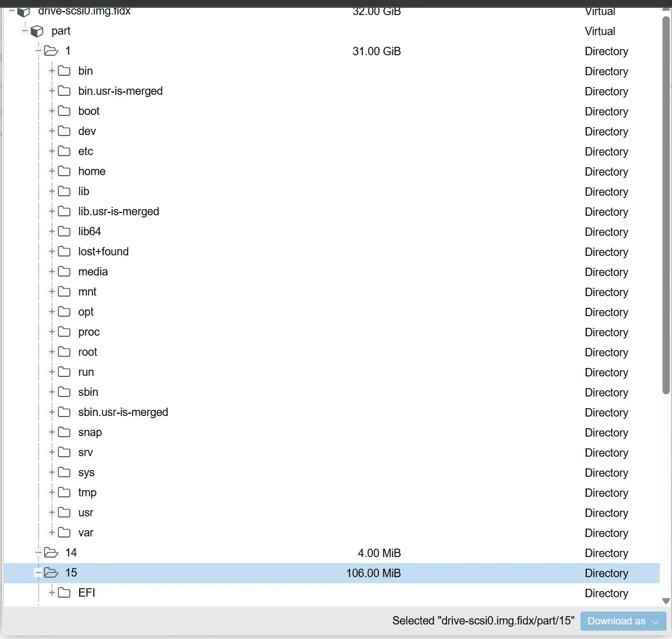
Task: Click the folder icon beside etc
Action: 64,151
